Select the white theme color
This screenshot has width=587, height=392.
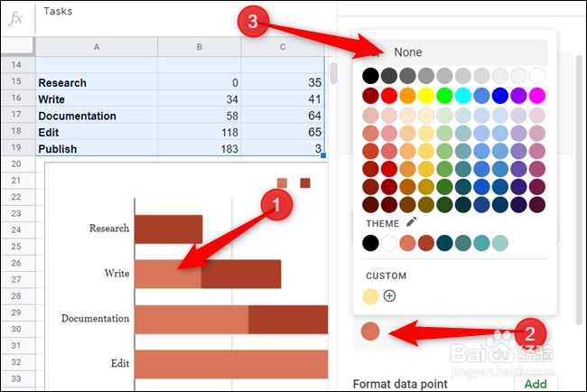click(389, 243)
